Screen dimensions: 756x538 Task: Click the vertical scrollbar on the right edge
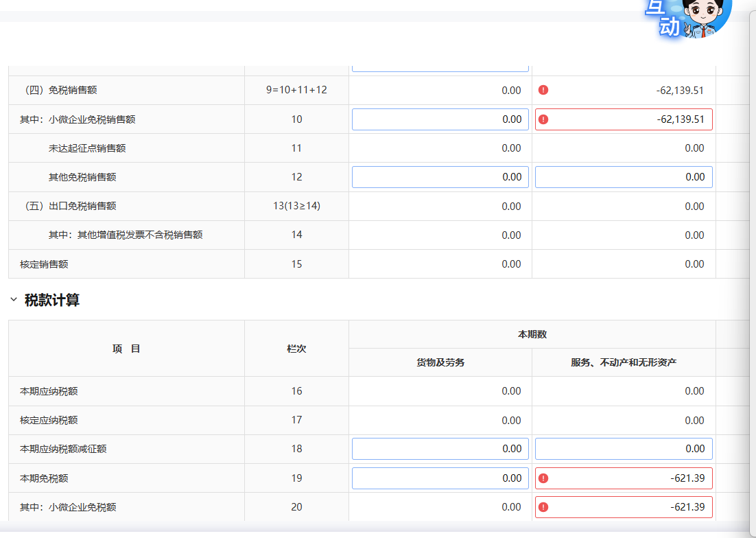[752, 274]
